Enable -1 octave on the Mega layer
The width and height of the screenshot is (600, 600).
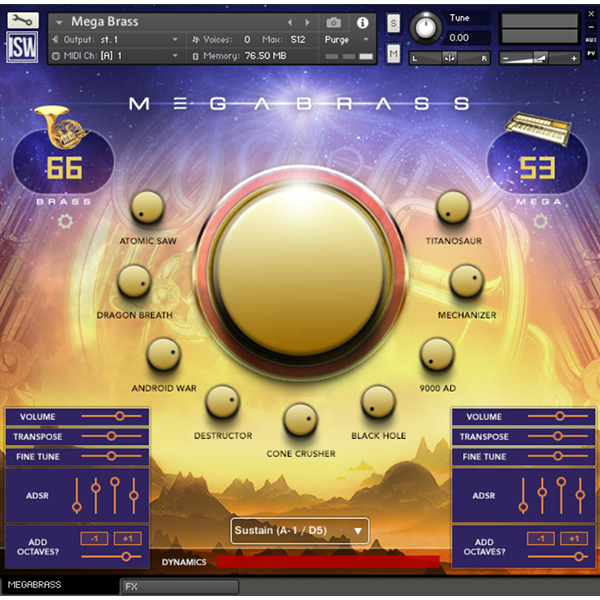point(540,538)
